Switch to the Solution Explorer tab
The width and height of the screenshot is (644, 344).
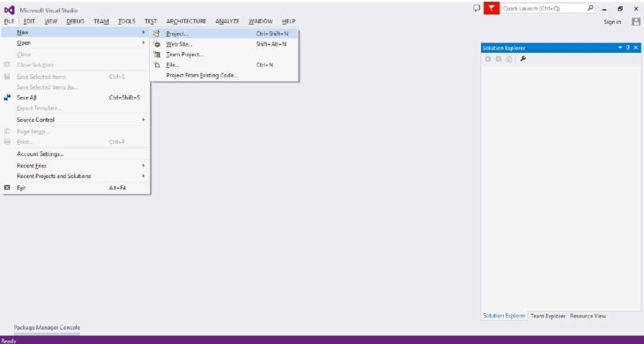point(504,315)
